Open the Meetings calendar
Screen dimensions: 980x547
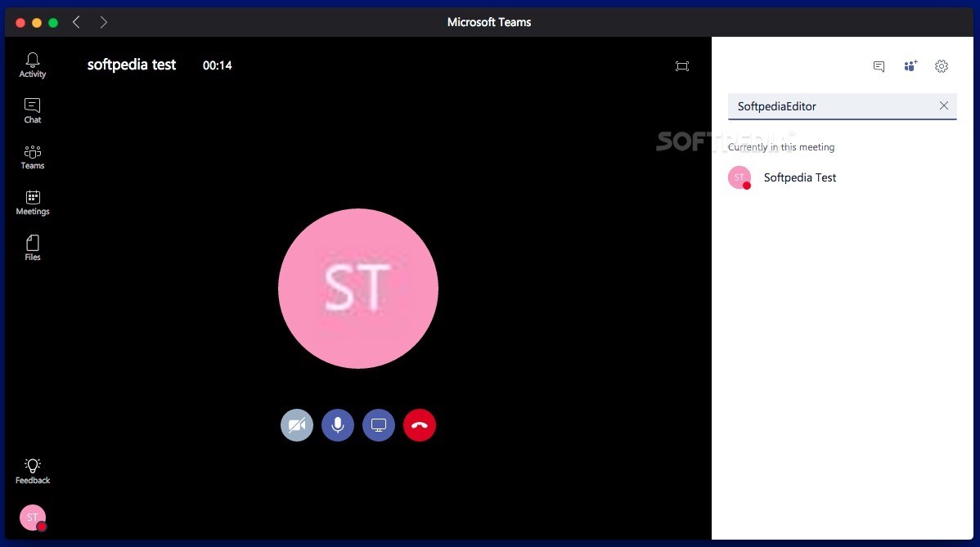pyautogui.click(x=33, y=202)
